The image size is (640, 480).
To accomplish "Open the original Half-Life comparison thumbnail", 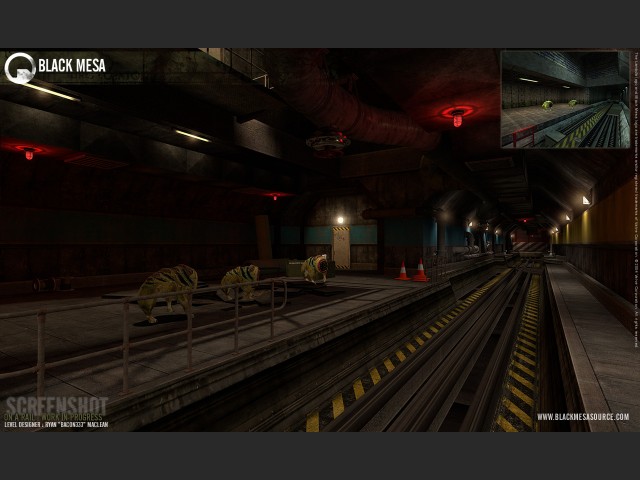I will (x=565, y=99).
